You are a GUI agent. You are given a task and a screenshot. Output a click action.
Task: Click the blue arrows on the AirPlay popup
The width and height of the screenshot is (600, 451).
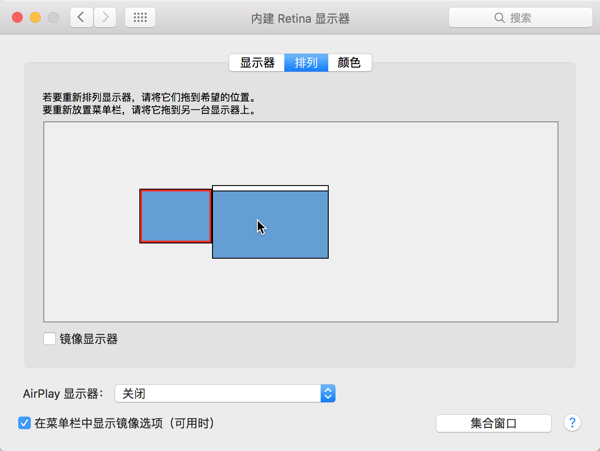coord(328,394)
